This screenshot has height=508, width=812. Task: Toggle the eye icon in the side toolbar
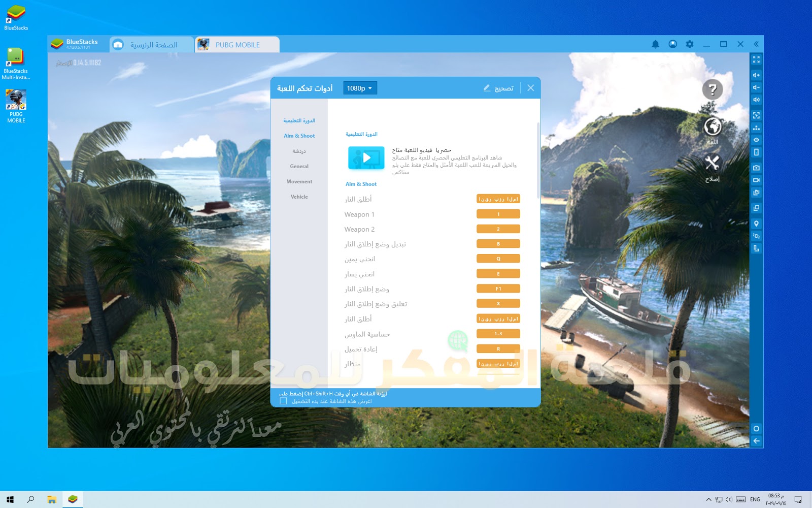click(x=756, y=140)
